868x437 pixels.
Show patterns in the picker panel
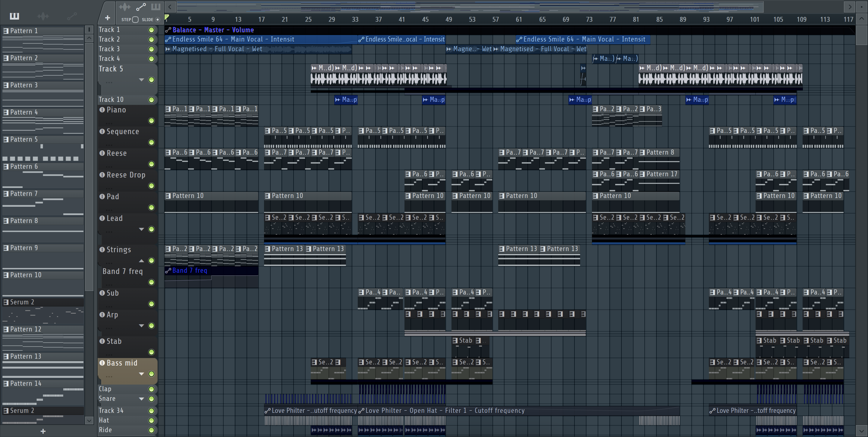pyautogui.click(x=14, y=16)
